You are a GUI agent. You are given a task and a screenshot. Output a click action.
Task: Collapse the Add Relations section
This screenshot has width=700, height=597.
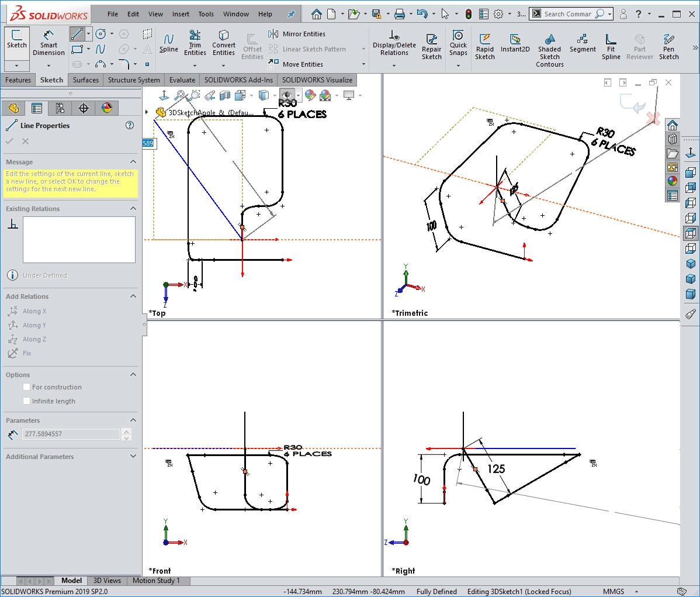point(131,296)
